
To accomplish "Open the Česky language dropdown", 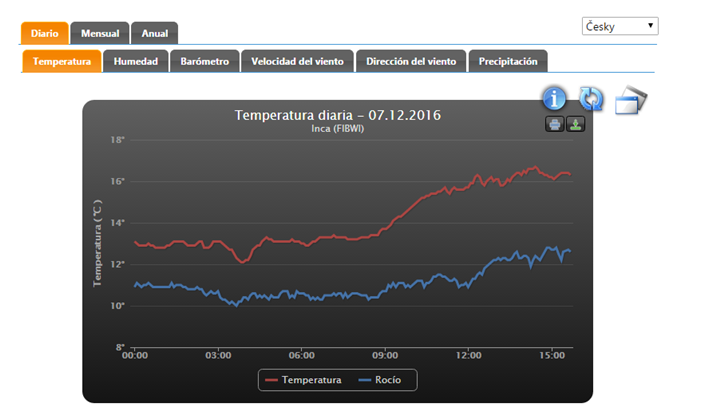I will point(619,26).
